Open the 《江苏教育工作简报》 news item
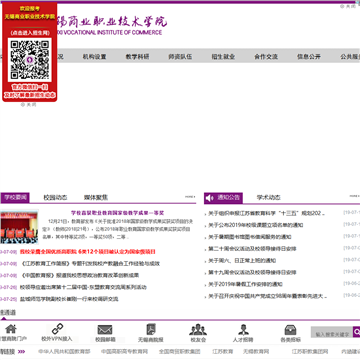Screen dimensions: 360x360 [90, 264]
